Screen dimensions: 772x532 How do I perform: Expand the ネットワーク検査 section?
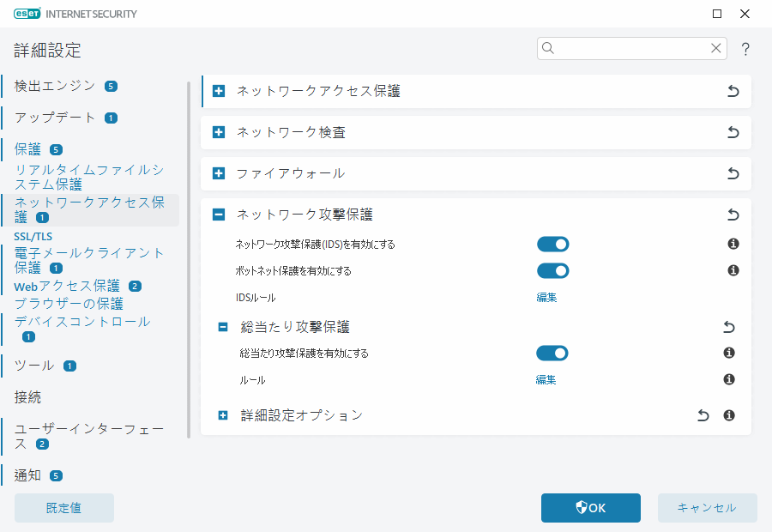(219, 132)
